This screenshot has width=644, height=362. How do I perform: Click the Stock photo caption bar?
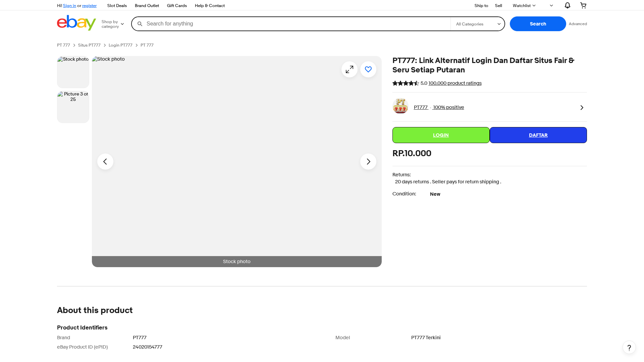[237, 261]
